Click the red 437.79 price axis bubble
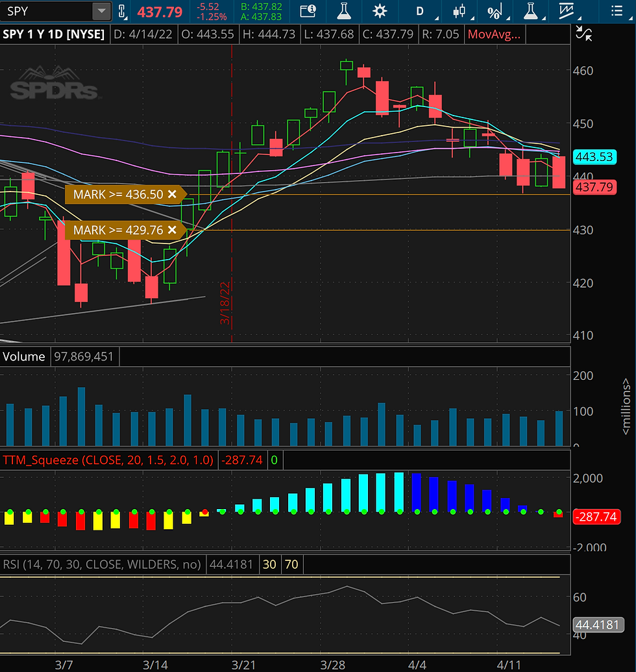Screen dimensions: 636x672 pyautogui.click(x=594, y=187)
